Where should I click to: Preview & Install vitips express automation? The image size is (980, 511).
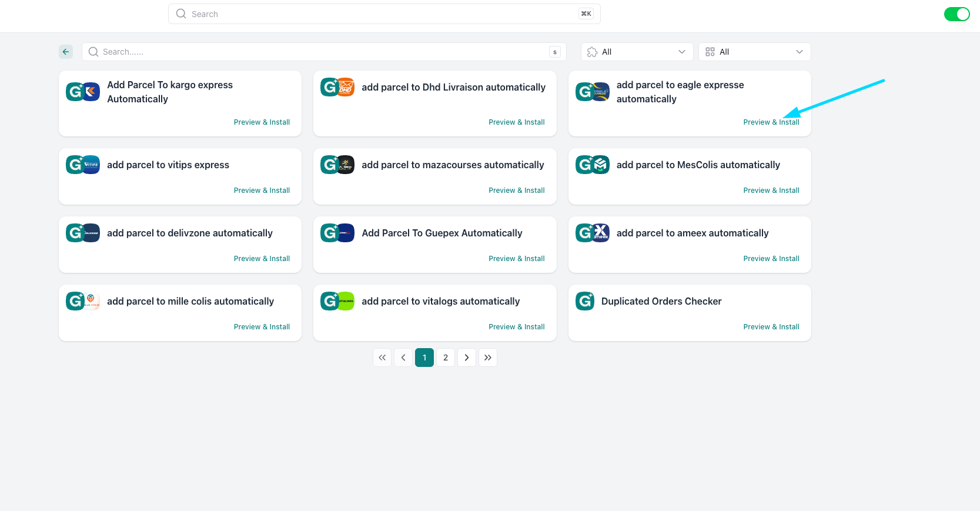point(262,191)
